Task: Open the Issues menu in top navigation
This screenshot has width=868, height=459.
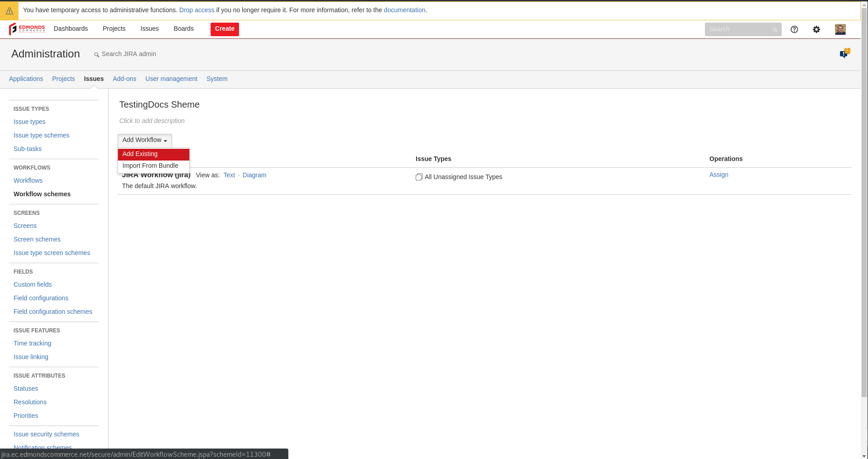Action: (150, 28)
